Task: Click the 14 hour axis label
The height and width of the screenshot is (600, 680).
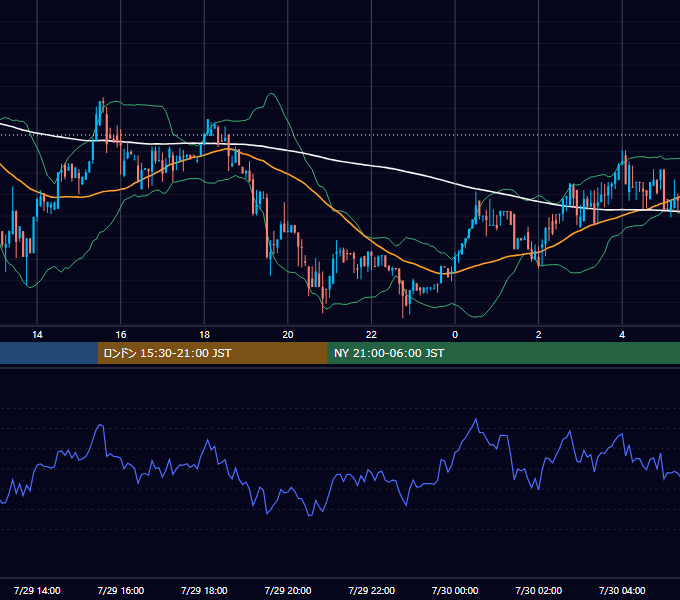Action: click(37, 335)
